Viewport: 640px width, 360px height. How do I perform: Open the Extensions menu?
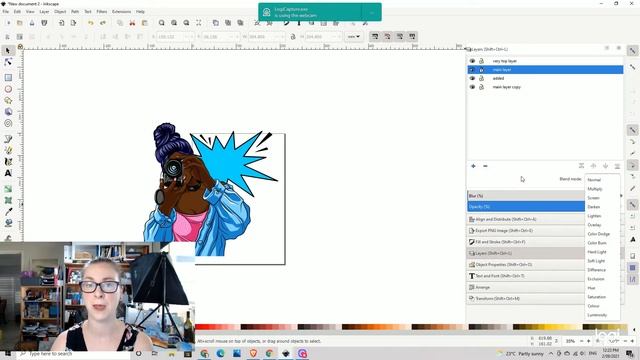point(121,12)
